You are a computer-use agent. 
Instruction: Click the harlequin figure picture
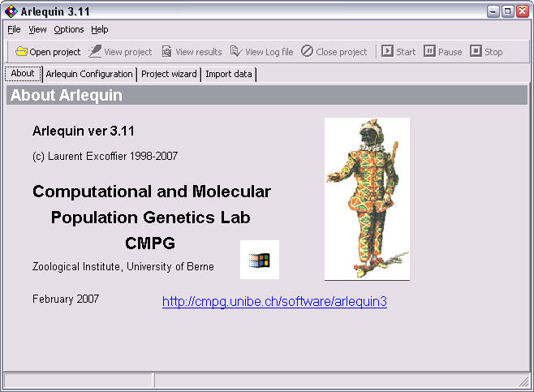(x=367, y=199)
